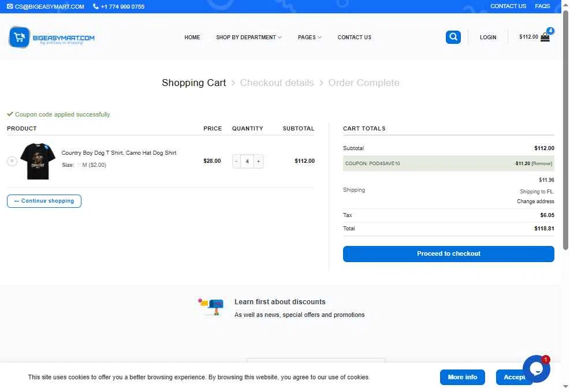The image size is (570, 392).
Task: Increase quantity with plus button
Action: pyautogui.click(x=259, y=161)
